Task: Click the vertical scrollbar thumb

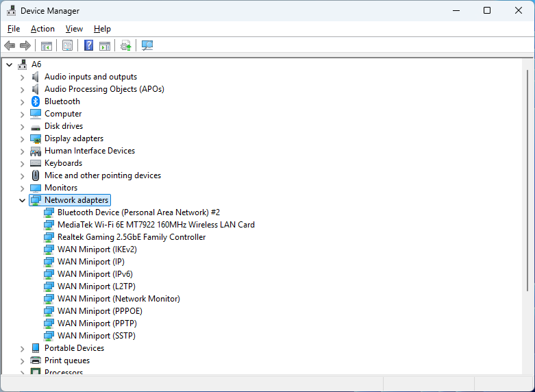Action: coord(527,180)
